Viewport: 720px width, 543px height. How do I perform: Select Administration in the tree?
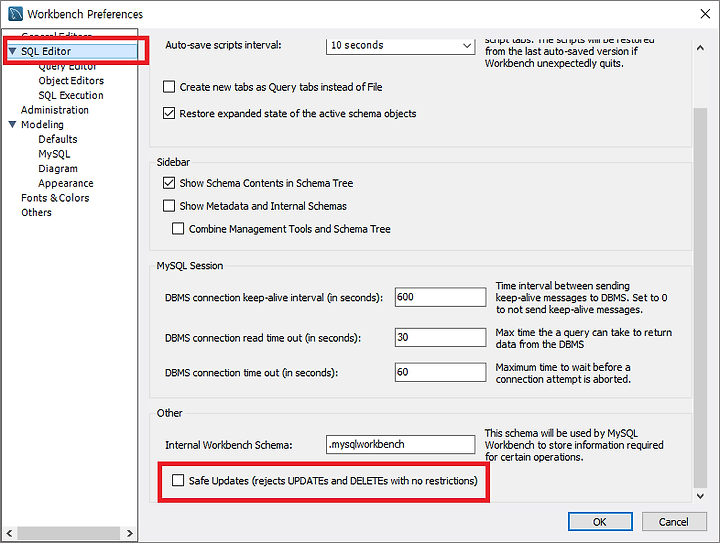point(55,110)
